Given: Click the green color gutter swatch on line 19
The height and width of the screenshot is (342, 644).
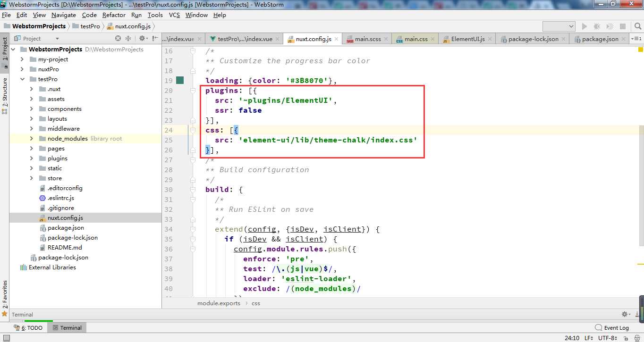Looking at the screenshot, I should click(180, 80).
